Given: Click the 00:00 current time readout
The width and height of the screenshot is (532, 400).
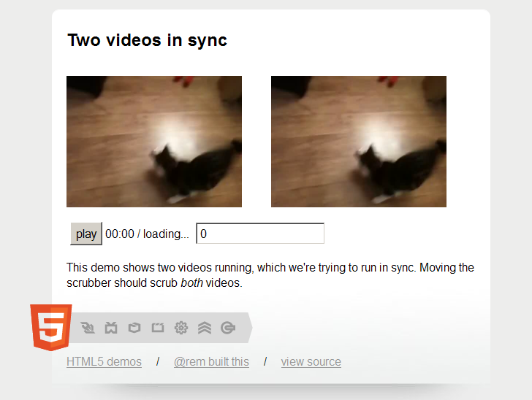Looking at the screenshot, I should point(120,234).
